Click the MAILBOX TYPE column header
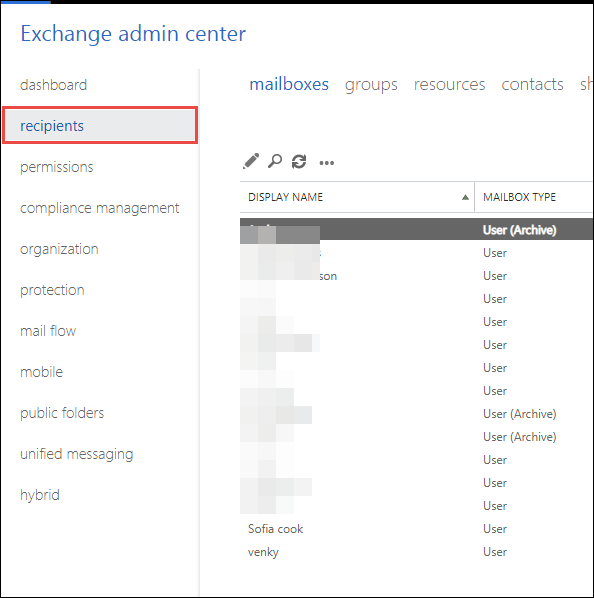594x598 pixels. click(x=519, y=197)
